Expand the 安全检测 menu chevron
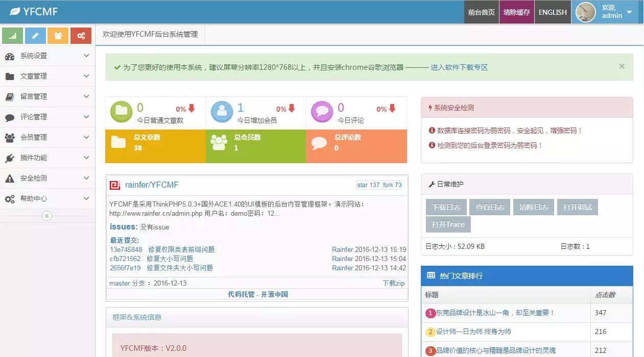The width and height of the screenshot is (644, 357). pos(86,178)
